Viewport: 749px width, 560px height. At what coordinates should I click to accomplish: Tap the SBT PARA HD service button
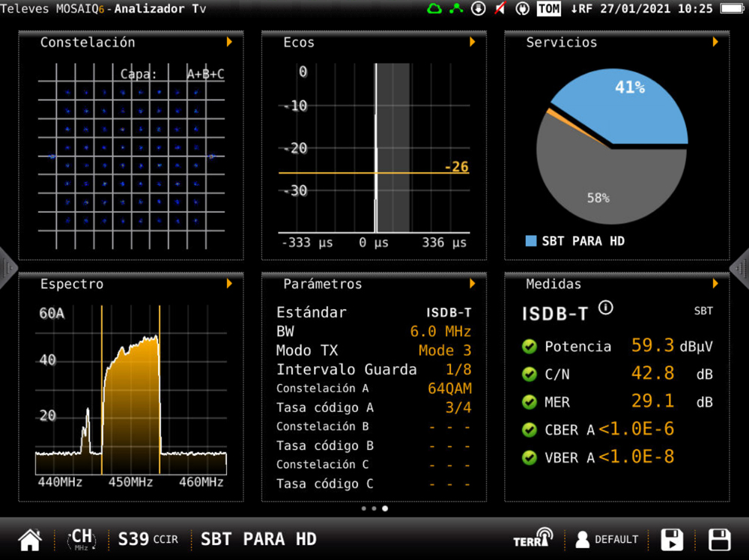pos(258,540)
